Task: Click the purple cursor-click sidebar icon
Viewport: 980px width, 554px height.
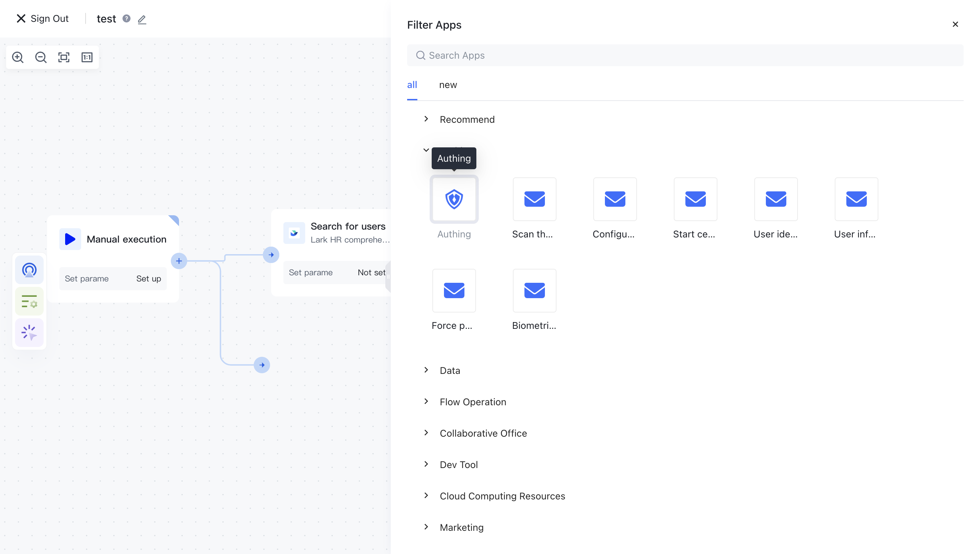Action: tap(29, 333)
